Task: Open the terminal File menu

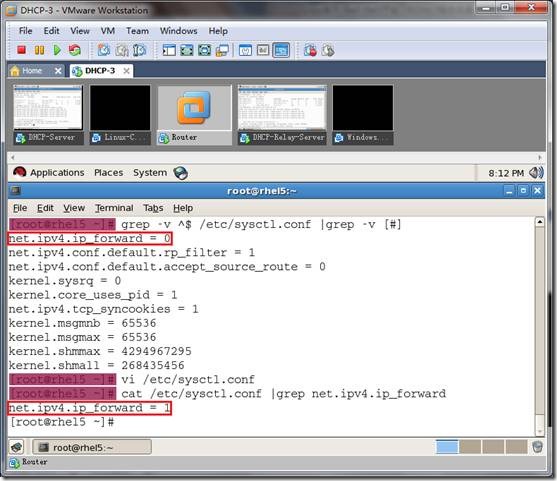Action: pos(20,208)
